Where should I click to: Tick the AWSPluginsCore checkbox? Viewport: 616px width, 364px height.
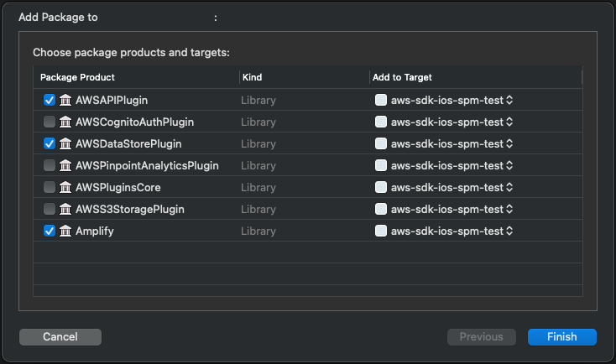point(50,187)
